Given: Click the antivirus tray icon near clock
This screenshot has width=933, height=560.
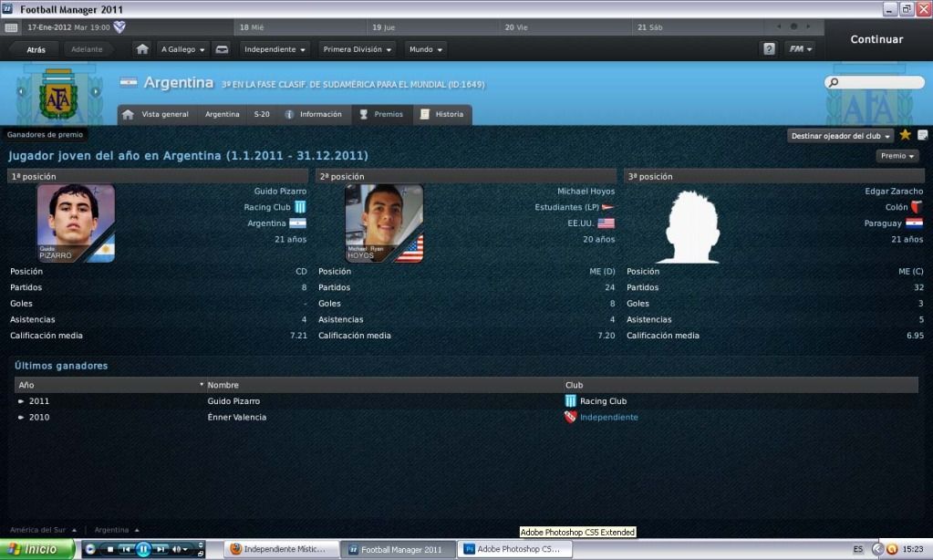Looking at the screenshot, I should pyautogui.click(x=892, y=549).
